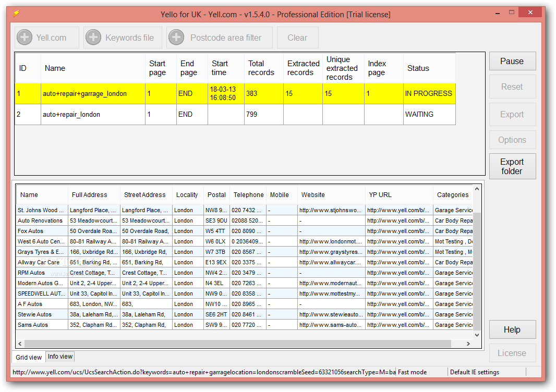Click the plus icon beside Keywords file
This screenshot has width=556, height=392.
point(93,37)
